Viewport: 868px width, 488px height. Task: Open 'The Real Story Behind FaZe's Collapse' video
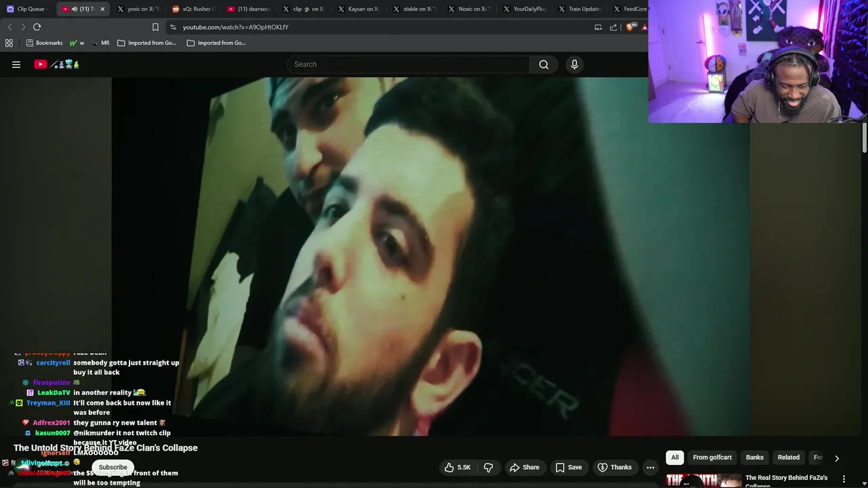[x=787, y=481]
